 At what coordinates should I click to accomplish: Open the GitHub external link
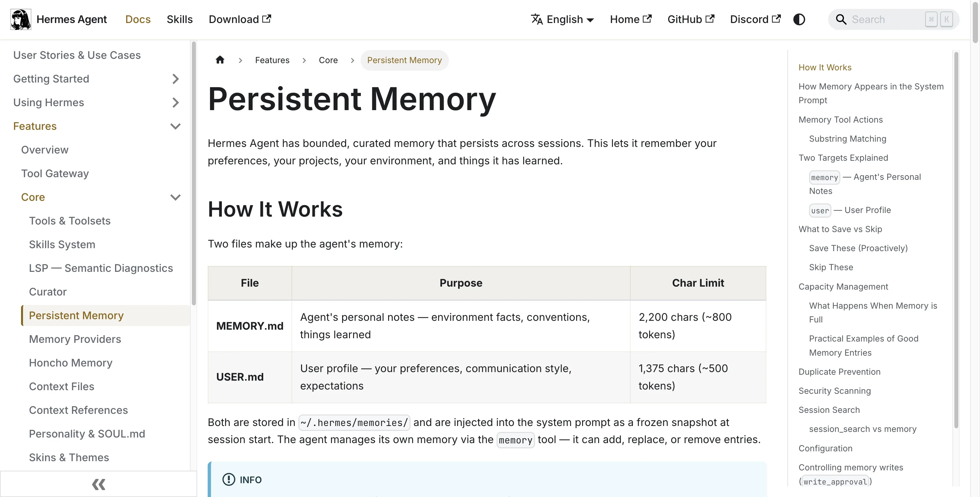[x=691, y=19]
